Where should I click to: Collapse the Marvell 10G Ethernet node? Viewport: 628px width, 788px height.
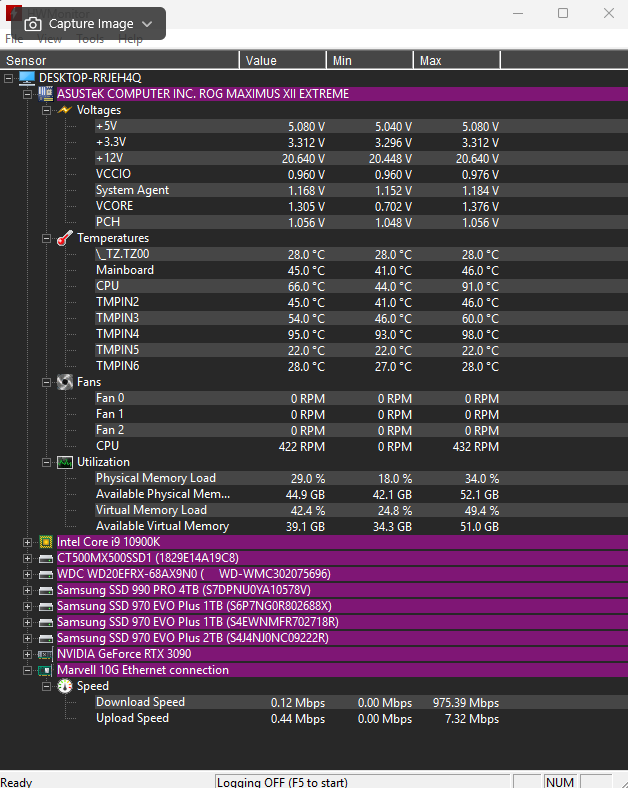tap(28, 671)
